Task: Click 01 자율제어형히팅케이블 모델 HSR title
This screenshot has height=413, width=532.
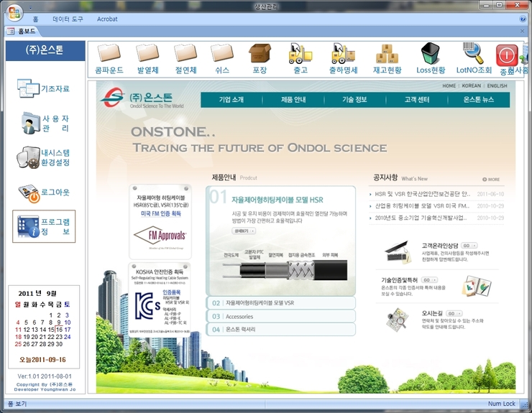Action: point(277,200)
